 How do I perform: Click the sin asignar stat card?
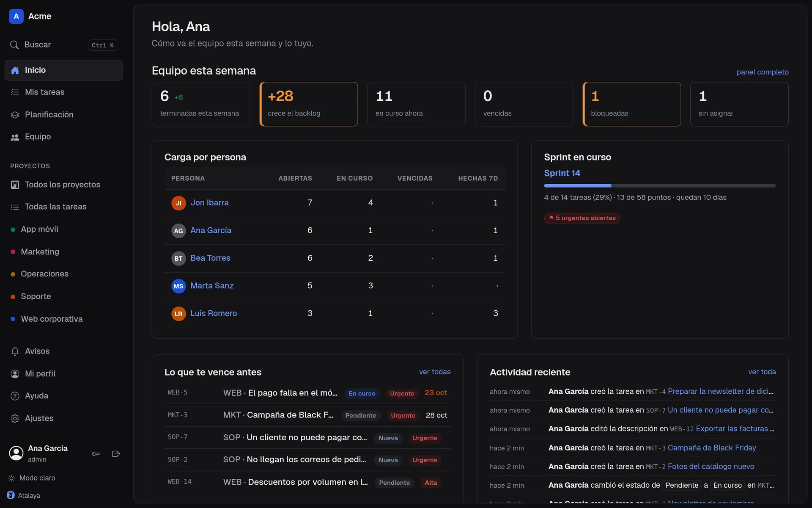point(739,104)
